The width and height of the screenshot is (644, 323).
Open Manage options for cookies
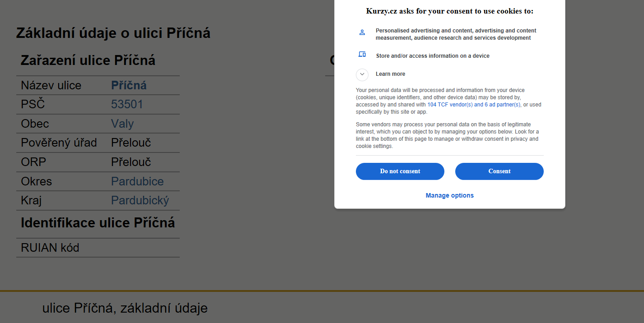[450, 195]
